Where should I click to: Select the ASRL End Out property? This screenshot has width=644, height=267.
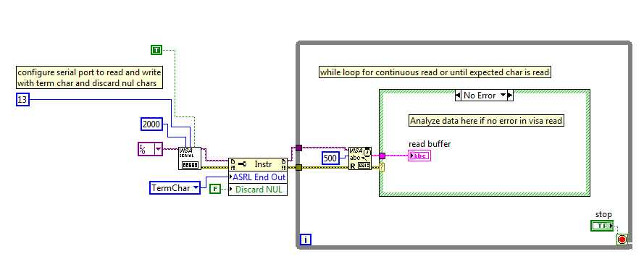coord(258,177)
